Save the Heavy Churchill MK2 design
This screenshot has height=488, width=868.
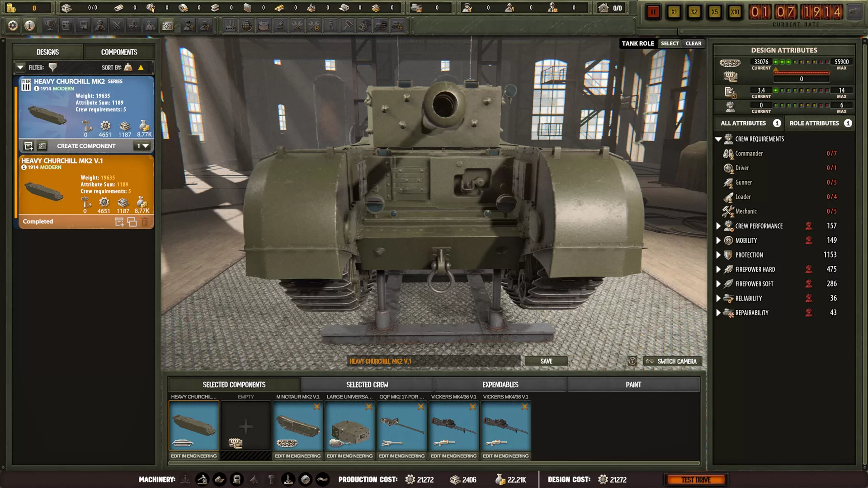pyautogui.click(x=546, y=361)
